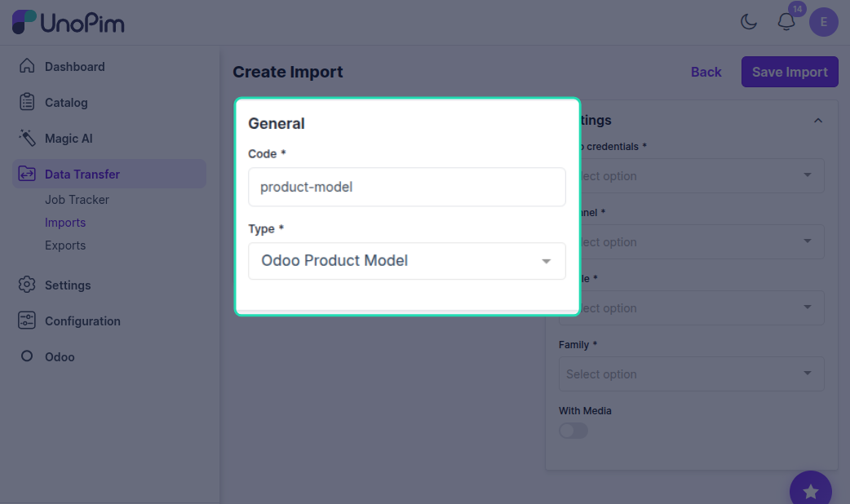850x504 pixels.
Task: Open Settings menu item
Action: [x=68, y=285]
